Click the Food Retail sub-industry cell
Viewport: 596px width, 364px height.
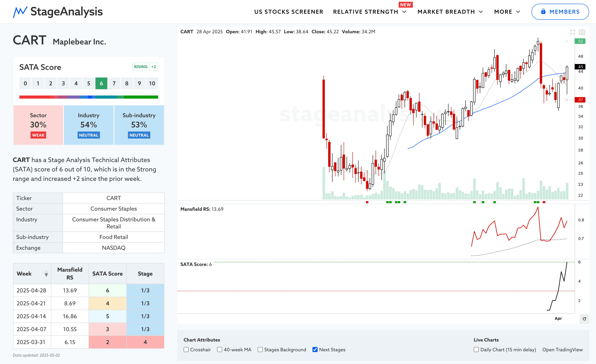(114, 237)
